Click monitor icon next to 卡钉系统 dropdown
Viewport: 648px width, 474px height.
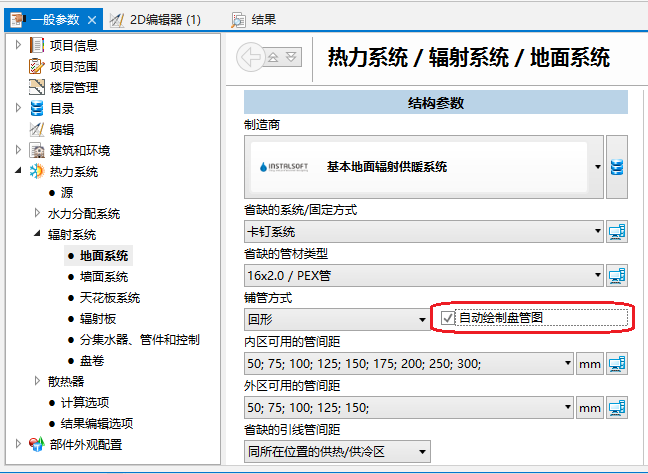(617, 232)
